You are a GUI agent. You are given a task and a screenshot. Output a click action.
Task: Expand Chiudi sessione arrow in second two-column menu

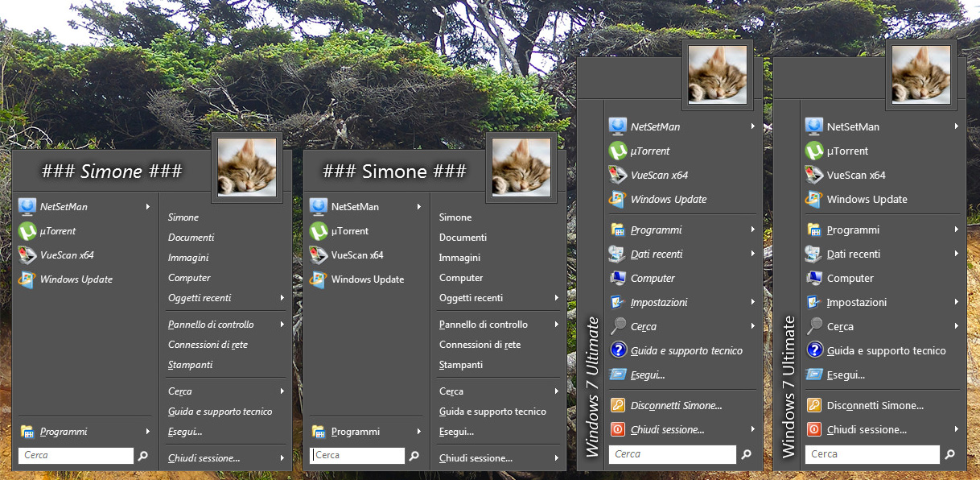tap(556, 458)
